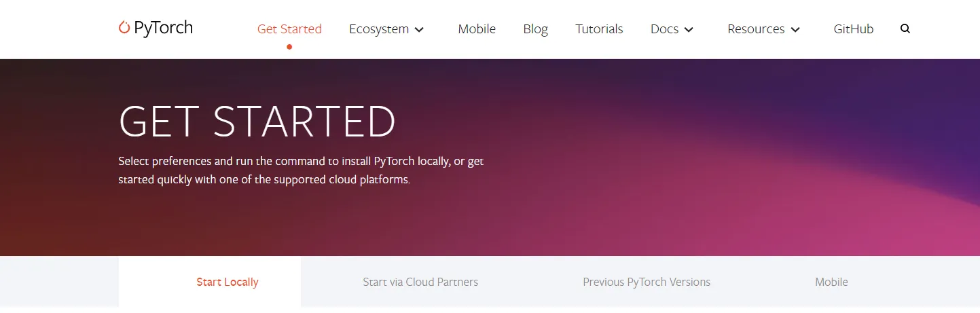Click the install description paragraph text
Screen dimensions: 980x313
(301, 171)
